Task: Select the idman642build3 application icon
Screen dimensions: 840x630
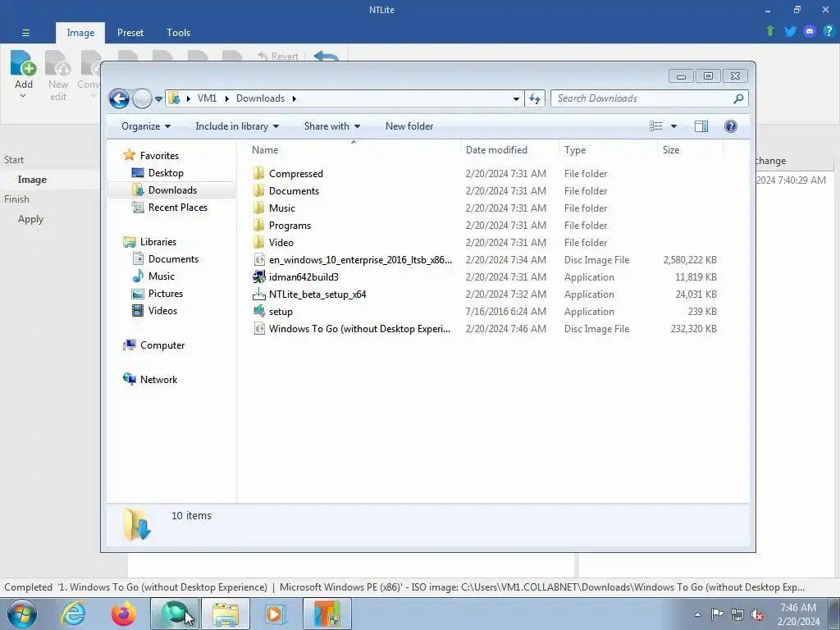Action: [258, 277]
